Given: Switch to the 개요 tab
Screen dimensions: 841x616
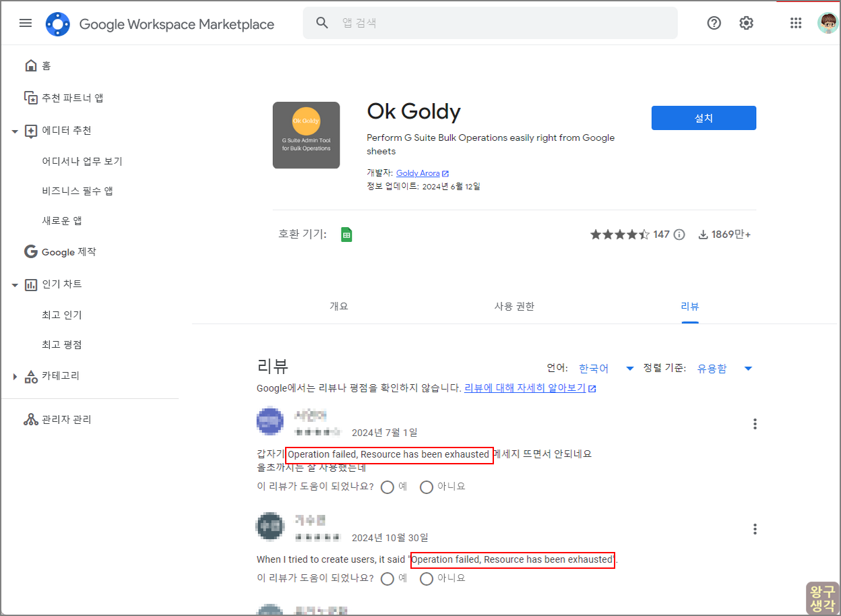Looking at the screenshot, I should 339,306.
